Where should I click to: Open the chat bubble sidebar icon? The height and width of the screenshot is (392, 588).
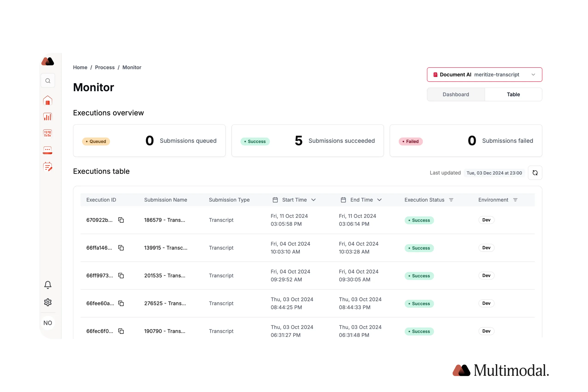(48, 150)
